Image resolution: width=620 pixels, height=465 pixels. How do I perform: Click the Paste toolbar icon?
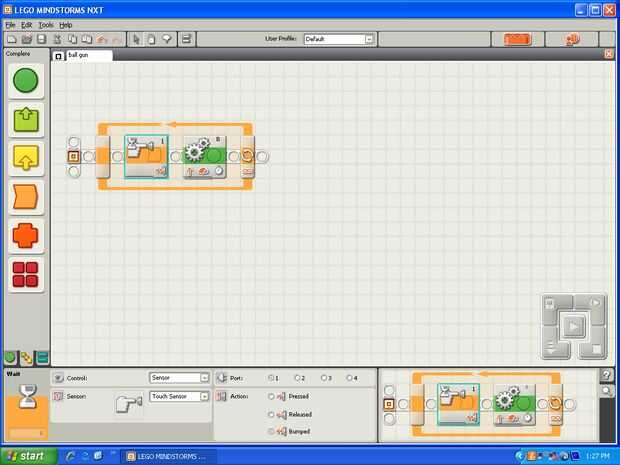(87, 39)
